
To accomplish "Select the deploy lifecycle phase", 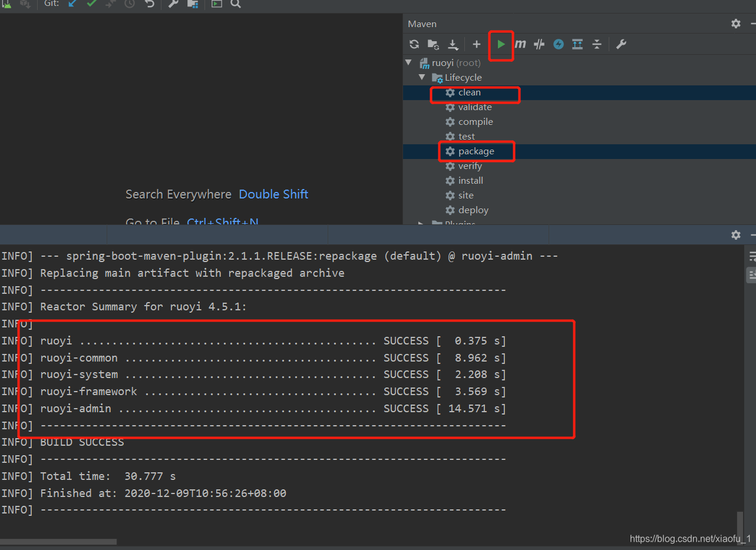I will coord(473,210).
